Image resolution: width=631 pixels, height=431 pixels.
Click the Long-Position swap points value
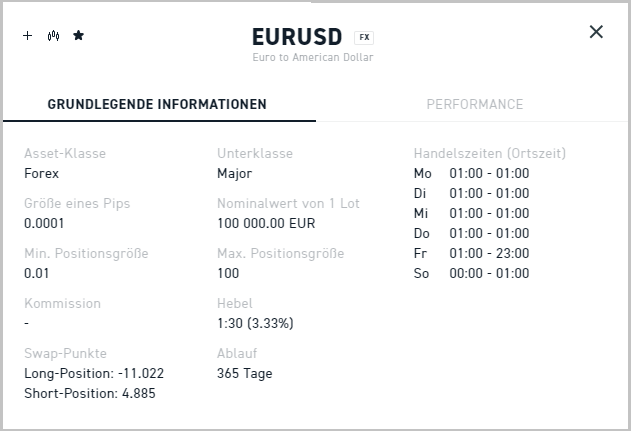coord(94,373)
